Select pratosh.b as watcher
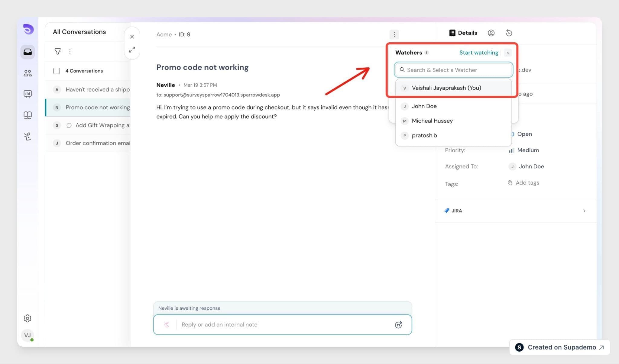 click(453, 135)
